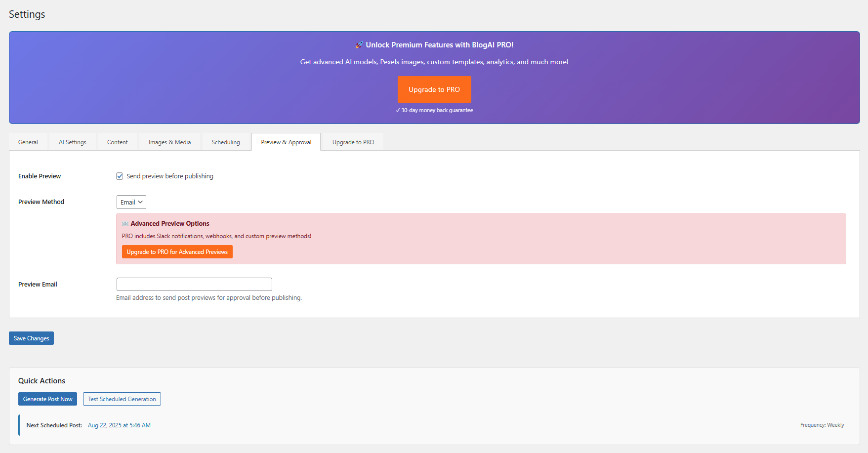Image resolution: width=868 pixels, height=453 pixels.
Task: Click the chevron arrow on the Email selector
Action: click(x=140, y=202)
